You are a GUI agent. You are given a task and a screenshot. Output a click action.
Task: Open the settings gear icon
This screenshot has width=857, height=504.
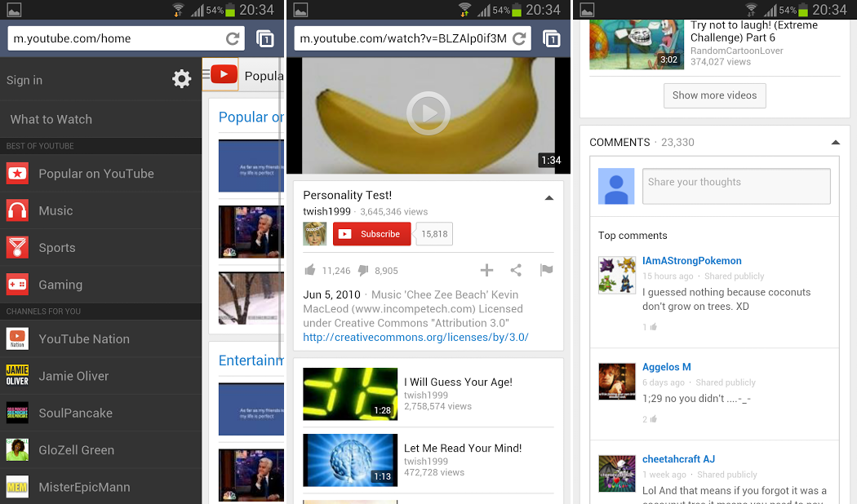(x=181, y=79)
